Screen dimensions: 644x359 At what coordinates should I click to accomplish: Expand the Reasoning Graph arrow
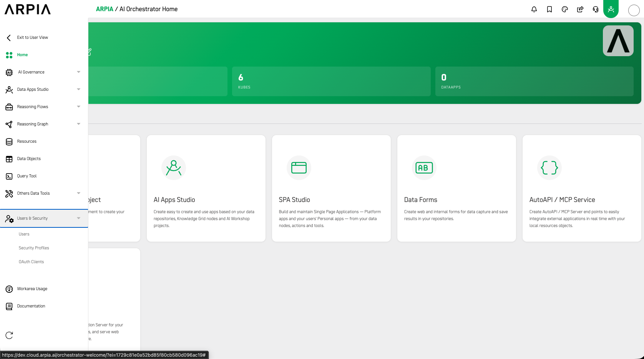pos(78,124)
